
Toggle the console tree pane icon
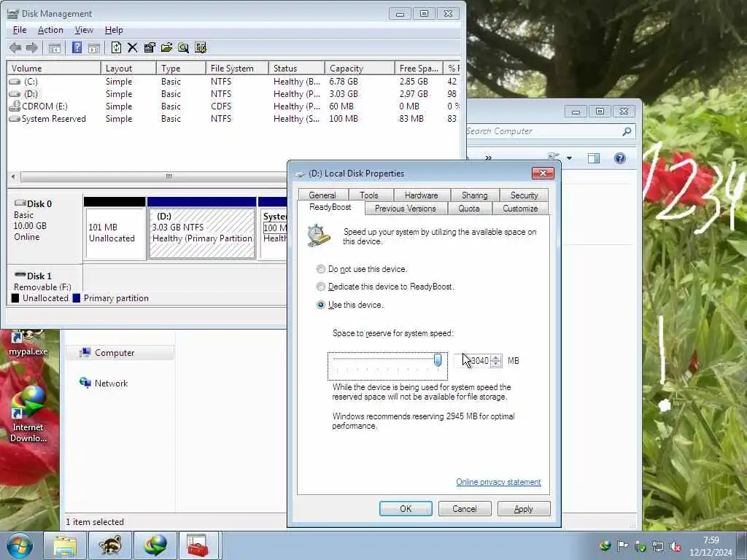tap(54, 47)
